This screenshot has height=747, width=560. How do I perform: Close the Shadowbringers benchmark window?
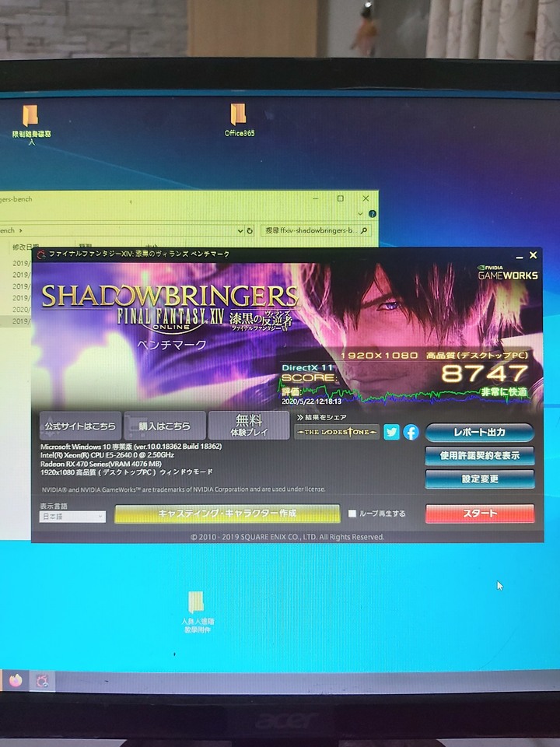click(x=534, y=255)
